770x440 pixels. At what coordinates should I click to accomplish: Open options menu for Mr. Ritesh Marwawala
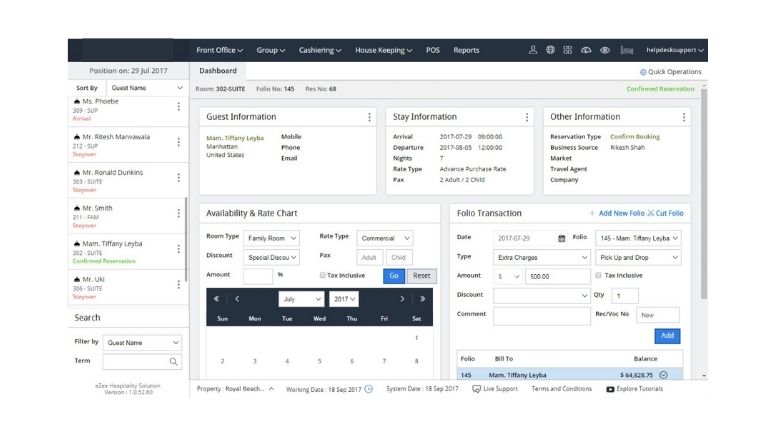tap(179, 142)
